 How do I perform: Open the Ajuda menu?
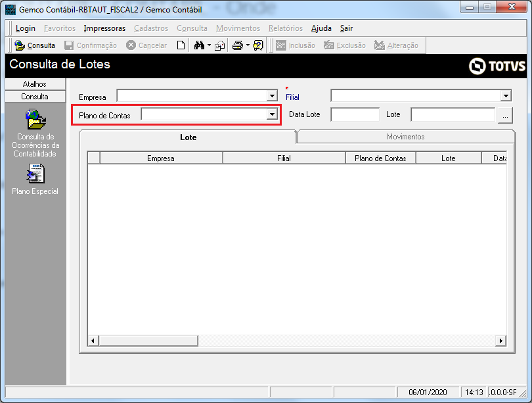pos(321,28)
